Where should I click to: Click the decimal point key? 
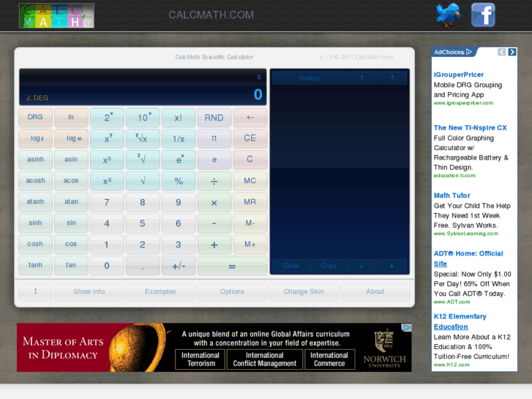pyautogui.click(x=143, y=266)
